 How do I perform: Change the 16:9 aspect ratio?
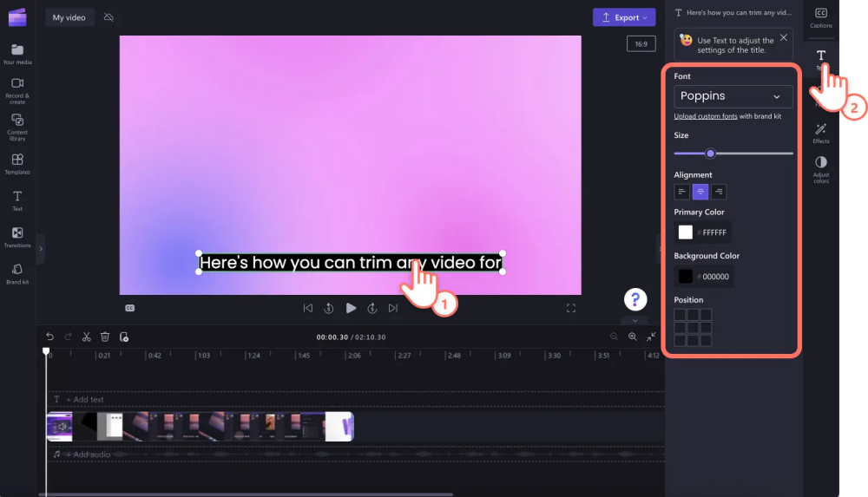641,43
